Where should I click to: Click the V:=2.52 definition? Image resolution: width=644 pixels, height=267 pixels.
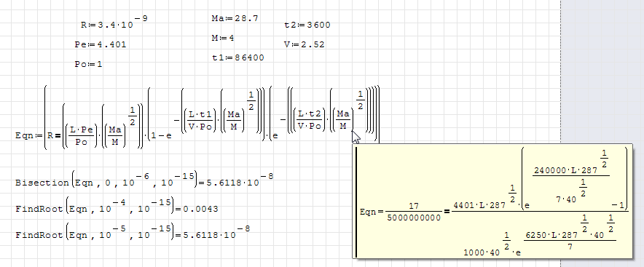[x=304, y=44]
